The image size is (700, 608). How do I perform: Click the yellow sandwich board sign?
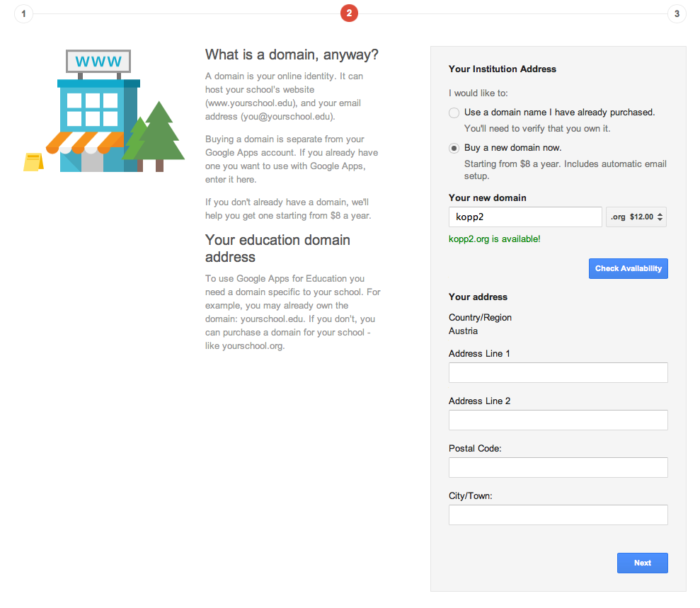(x=33, y=161)
